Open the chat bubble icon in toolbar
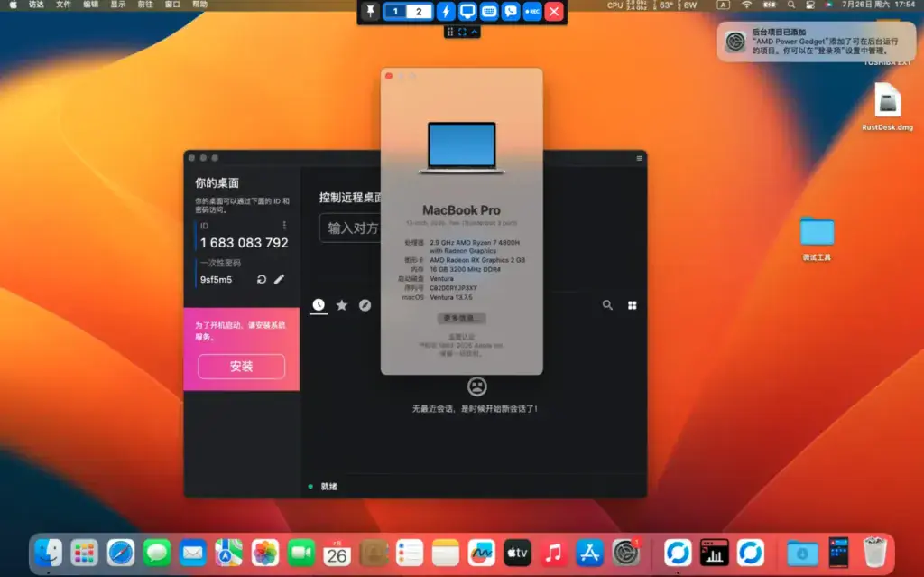924x577 pixels. [x=511, y=11]
